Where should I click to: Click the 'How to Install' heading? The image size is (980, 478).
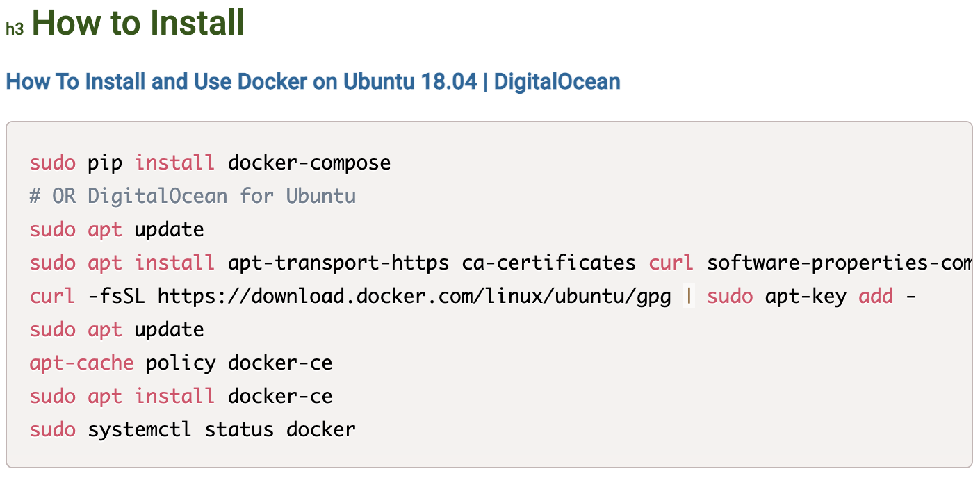point(138,22)
